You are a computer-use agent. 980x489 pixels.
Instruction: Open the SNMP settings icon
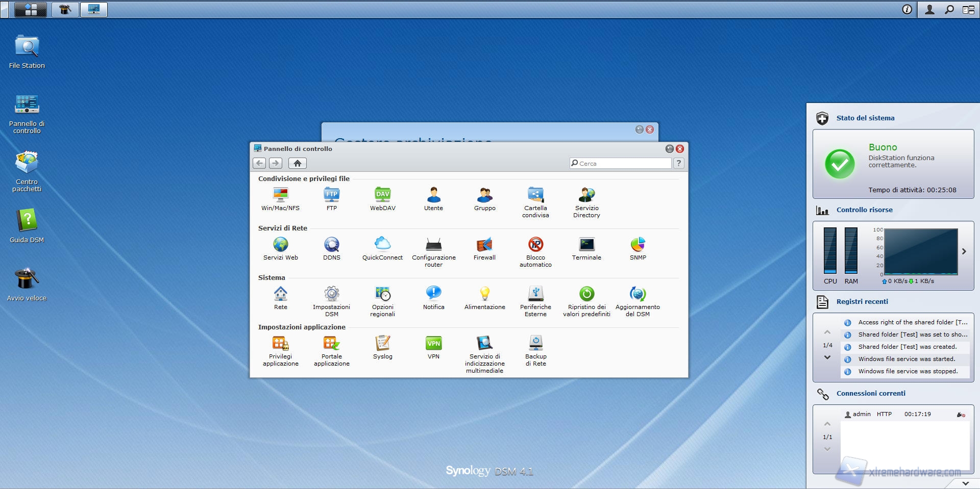click(638, 245)
